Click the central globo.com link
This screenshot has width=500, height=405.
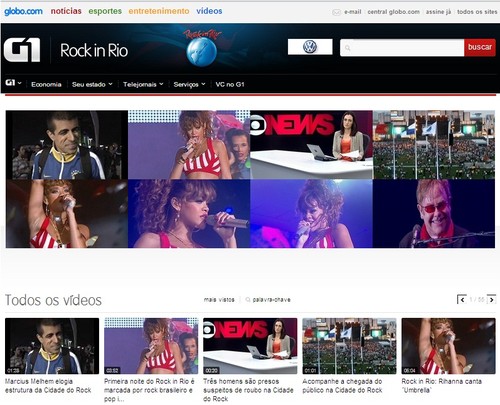[393, 12]
